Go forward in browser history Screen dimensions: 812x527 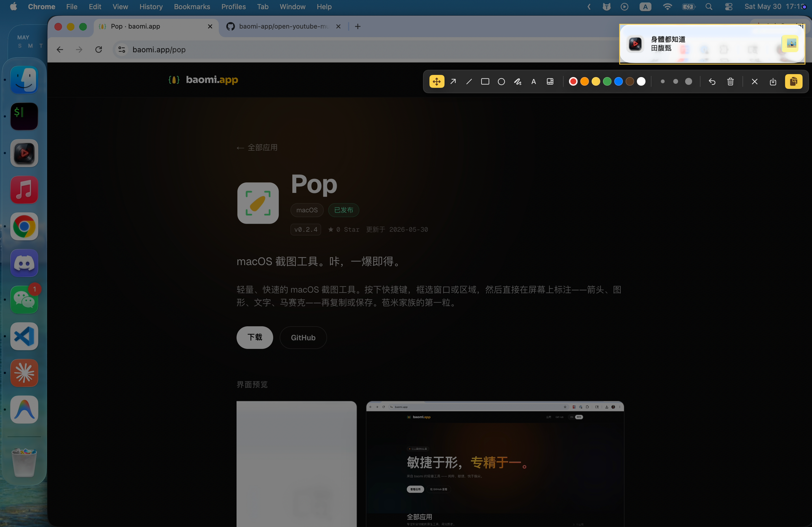(79, 50)
